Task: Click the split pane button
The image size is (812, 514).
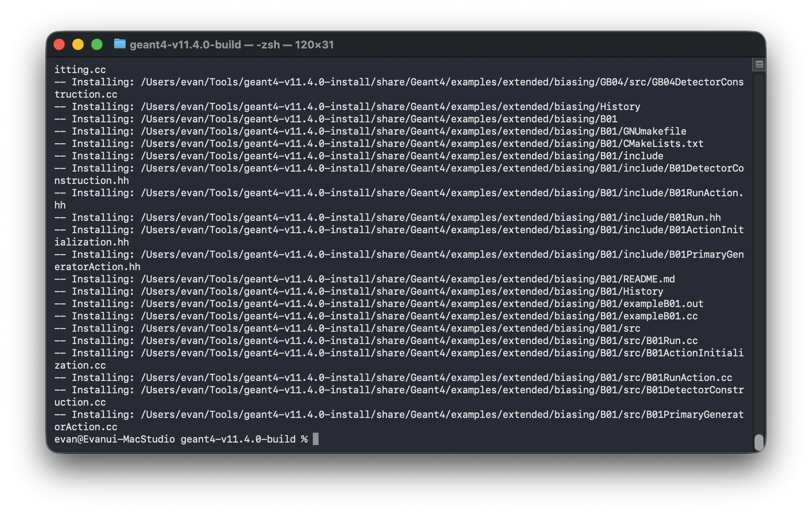Action: (760, 64)
